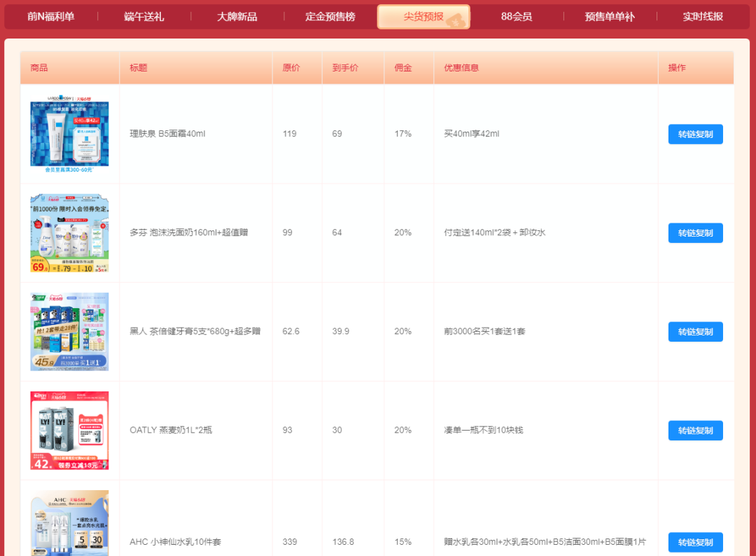
Task: Click promo text 前3000名买1套送1套
Action: (x=484, y=332)
